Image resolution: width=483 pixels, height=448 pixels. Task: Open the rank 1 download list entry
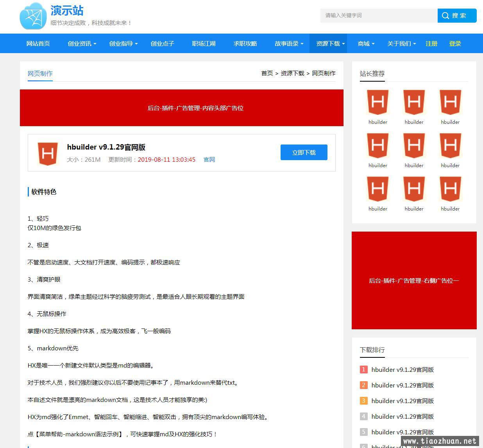[402, 369]
